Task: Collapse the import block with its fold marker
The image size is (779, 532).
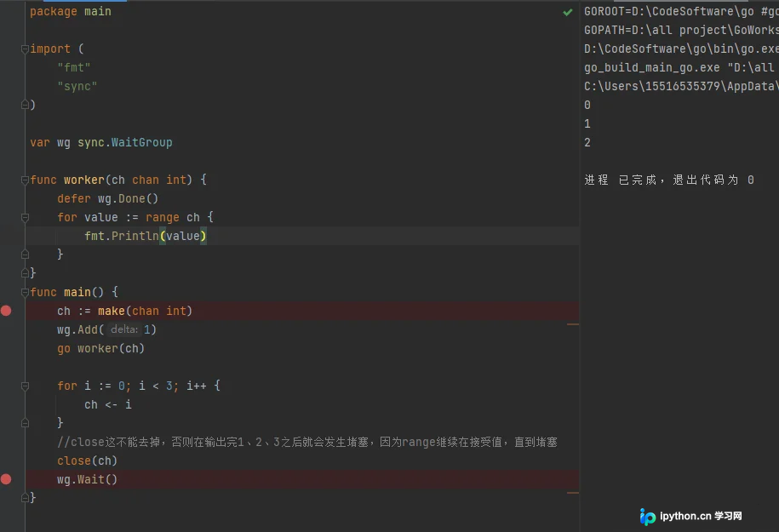Action: point(25,49)
